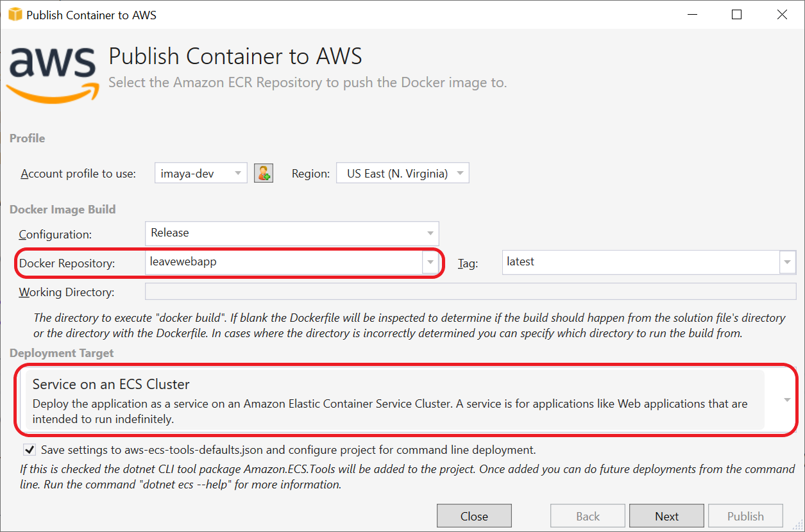Open the Account profile dropdown showing imaya-dev
This screenshot has width=805, height=532.
click(201, 173)
